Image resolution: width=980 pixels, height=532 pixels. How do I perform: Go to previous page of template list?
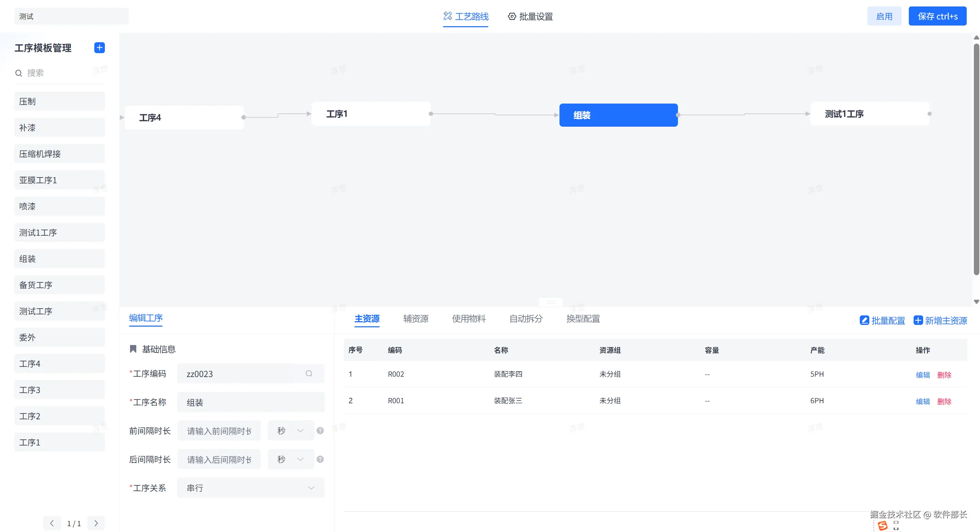pos(52,523)
